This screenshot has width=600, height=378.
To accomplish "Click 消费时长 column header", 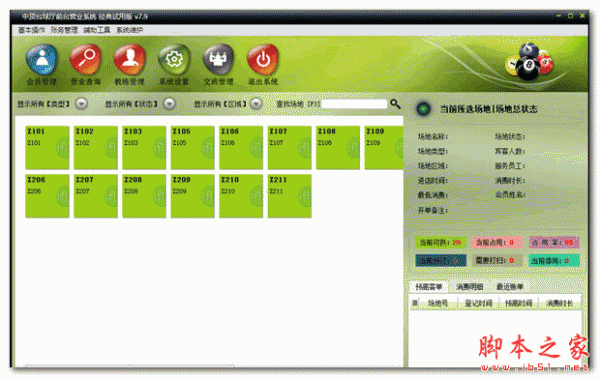I will click(x=559, y=303).
